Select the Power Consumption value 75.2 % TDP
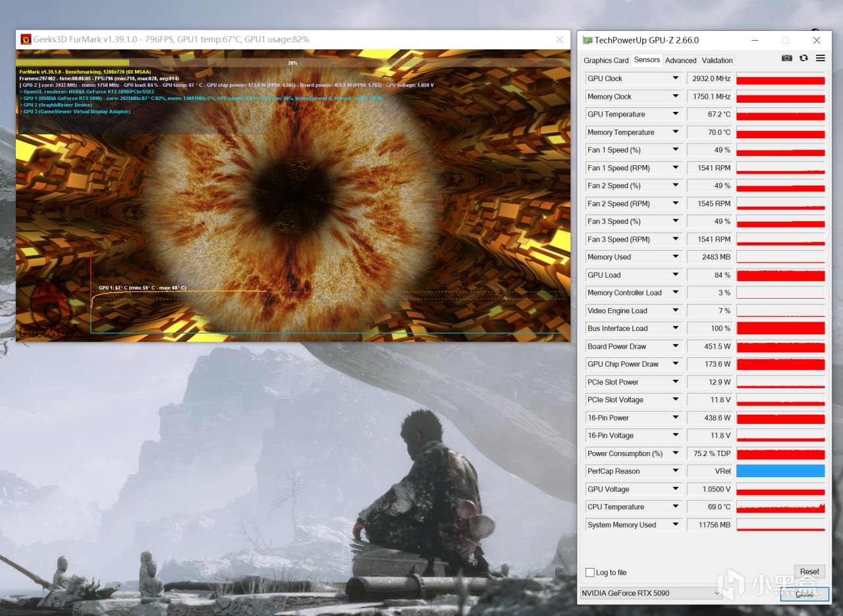Image resolution: width=843 pixels, height=616 pixels. 710,453
